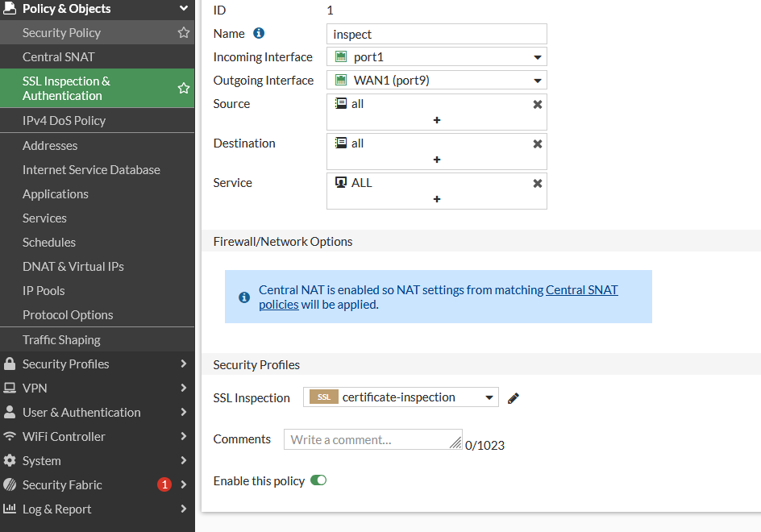Add a Service entry with plus icon

[437, 199]
